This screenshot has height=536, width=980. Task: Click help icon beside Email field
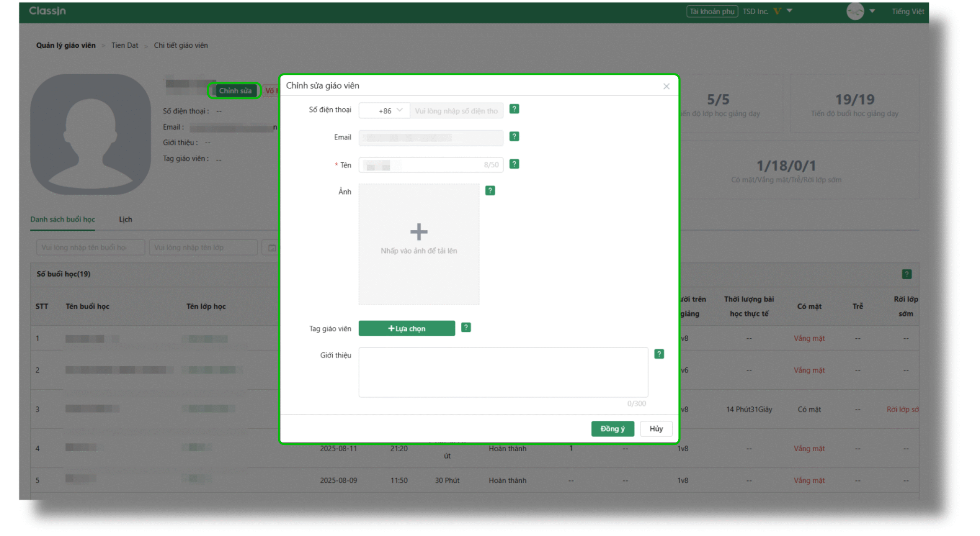[514, 136]
